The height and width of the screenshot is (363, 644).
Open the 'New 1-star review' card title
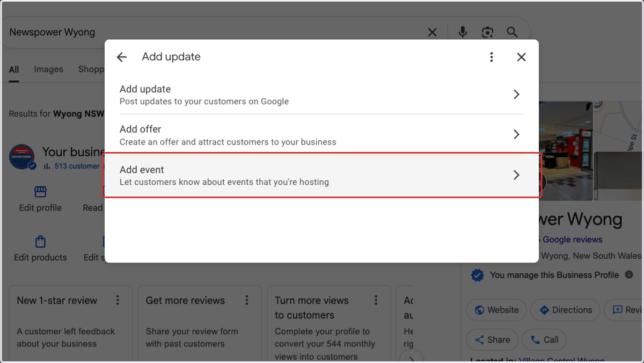pyautogui.click(x=57, y=301)
